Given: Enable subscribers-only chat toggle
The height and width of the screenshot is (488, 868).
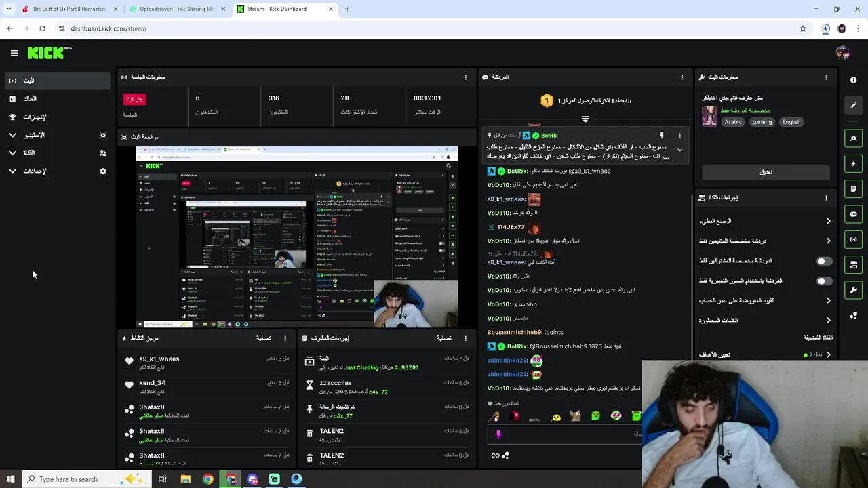Looking at the screenshot, I should pos(824,261).
